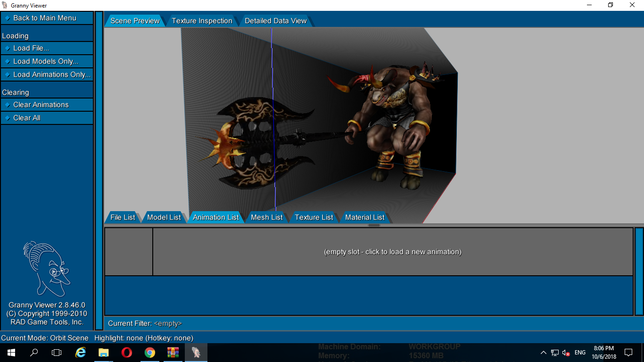Open the network status tray icon
This screenshot has height=362, width=644.
555,352
